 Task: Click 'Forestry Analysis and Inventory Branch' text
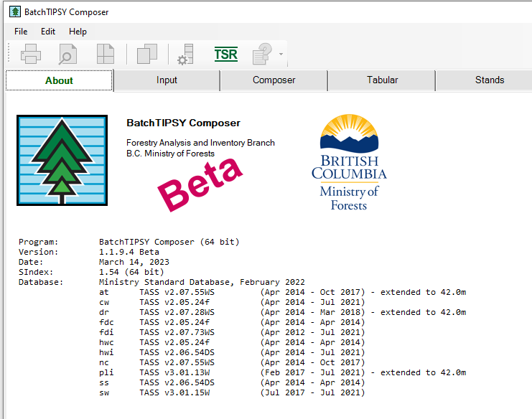coord(200,143)
